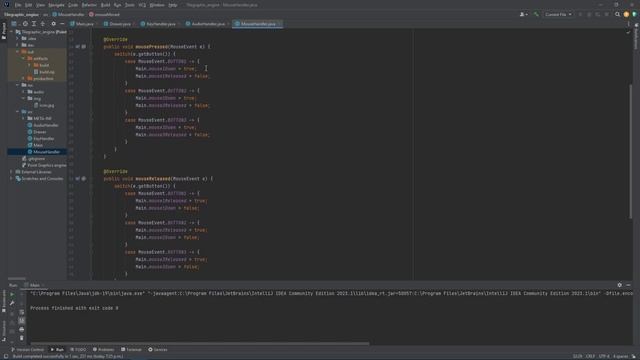Open the Current File run configuration dropdown
This screenshot has width=640, height=360.
click(558, 14)
